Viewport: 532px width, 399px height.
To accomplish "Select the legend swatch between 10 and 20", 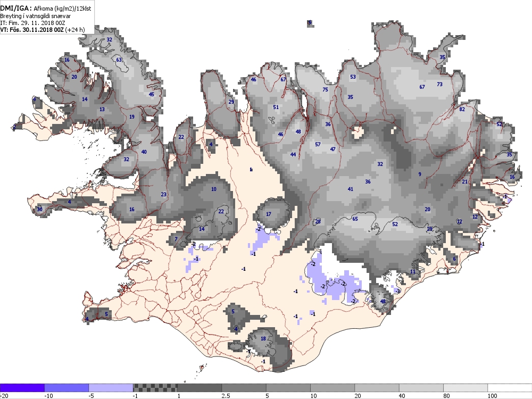I will point(332,388).
